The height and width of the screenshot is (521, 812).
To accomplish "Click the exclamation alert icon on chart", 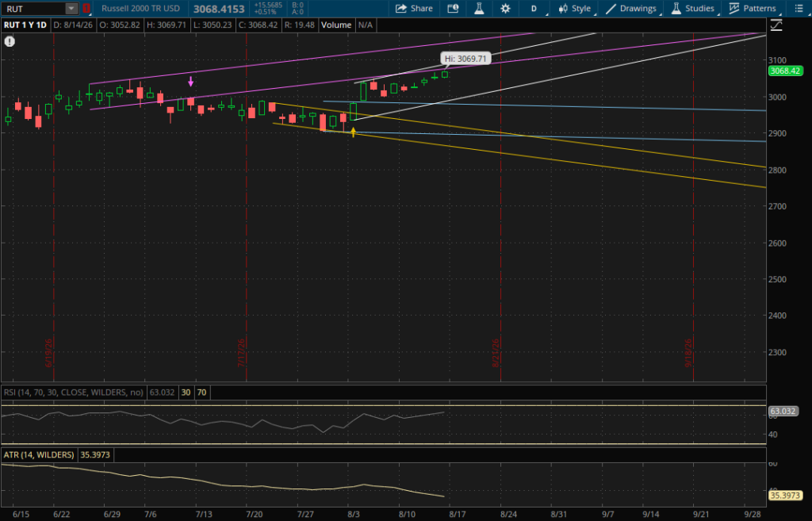I will 10,41.
